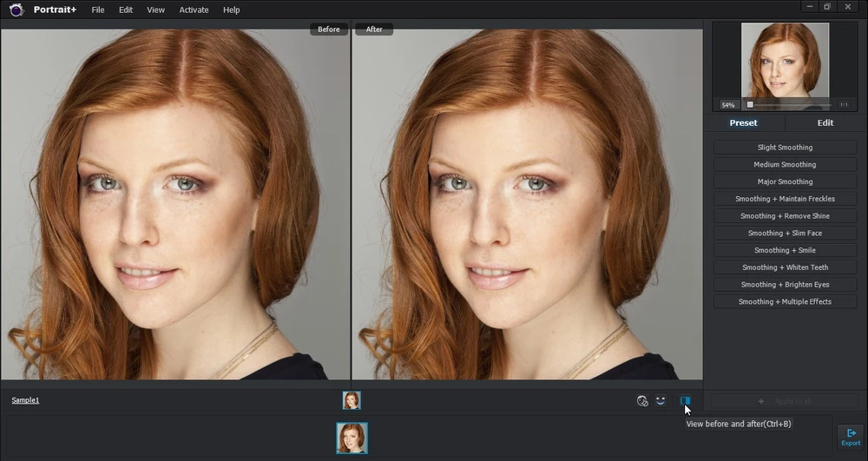Open the Help menu
The height and width of the screenshot is (461, 868).
[231, 10]
